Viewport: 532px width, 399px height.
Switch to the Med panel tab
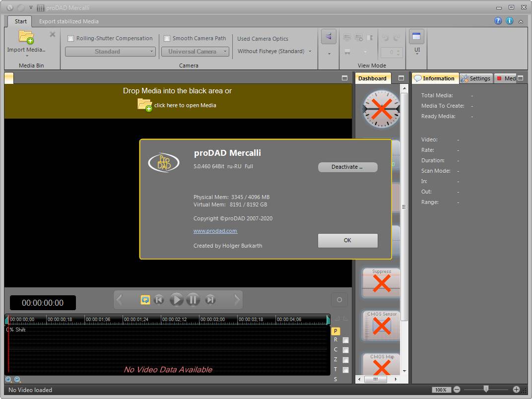(505, 78)
